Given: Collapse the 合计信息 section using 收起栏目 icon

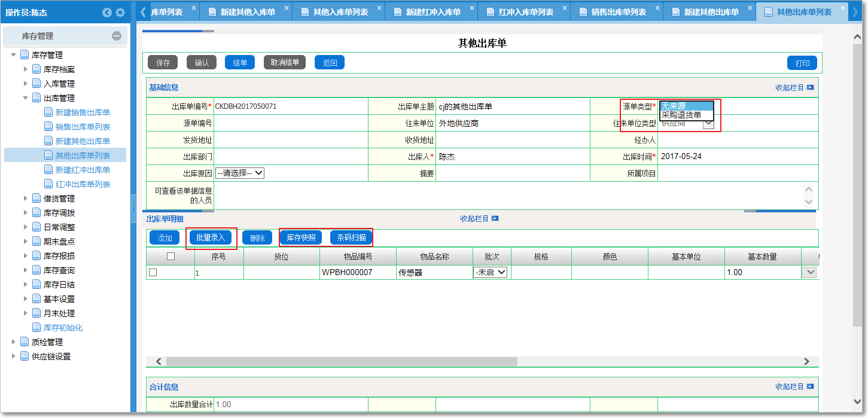Looking at the screenshot, I should 810,387.
